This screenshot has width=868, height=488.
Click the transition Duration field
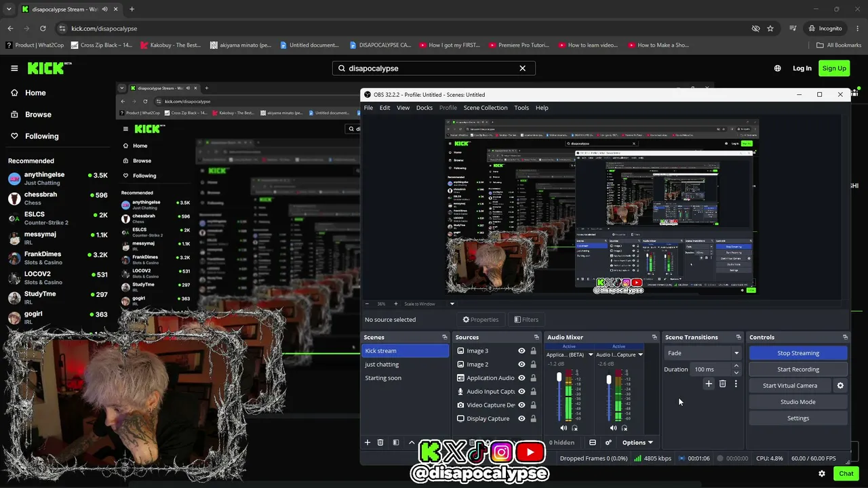click(x=711, y=369)
